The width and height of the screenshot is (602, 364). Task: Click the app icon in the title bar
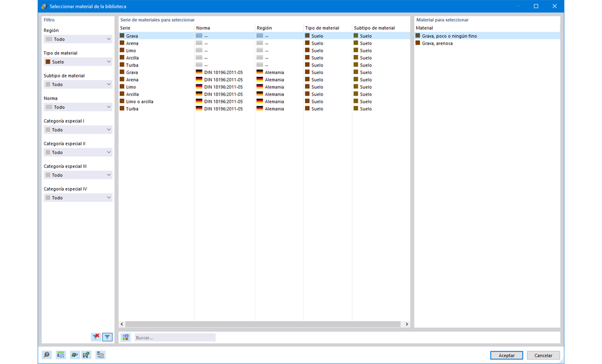coord(44,6)
